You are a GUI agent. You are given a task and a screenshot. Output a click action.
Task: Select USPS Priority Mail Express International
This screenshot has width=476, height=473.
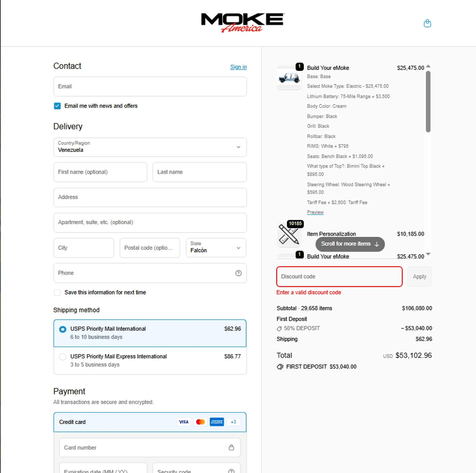click(150, 360)
